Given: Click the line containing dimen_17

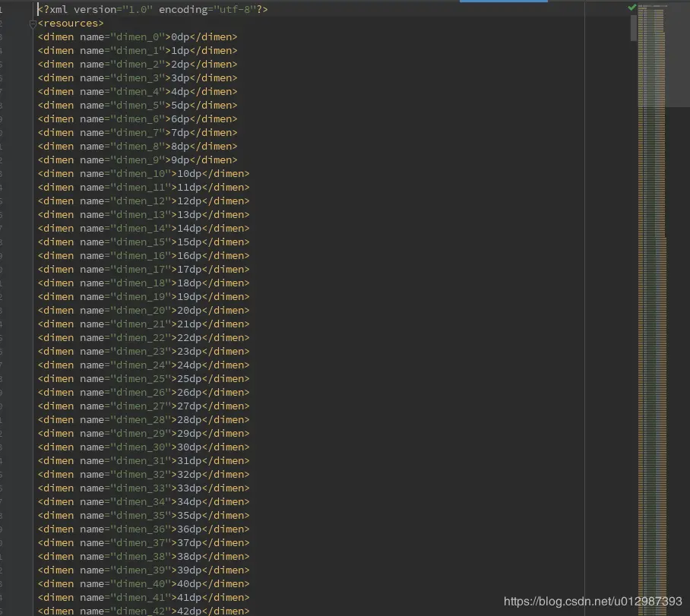Looking at the screenshot, I should (144, 269).
